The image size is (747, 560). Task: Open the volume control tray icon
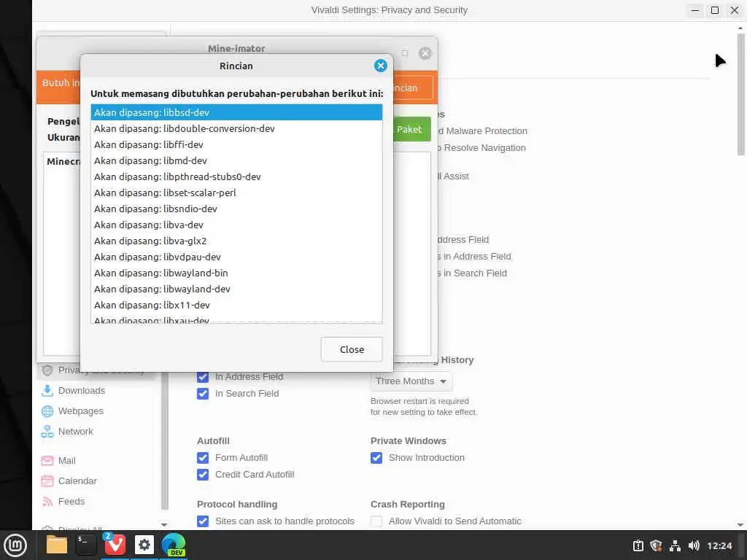click(694, 545)
